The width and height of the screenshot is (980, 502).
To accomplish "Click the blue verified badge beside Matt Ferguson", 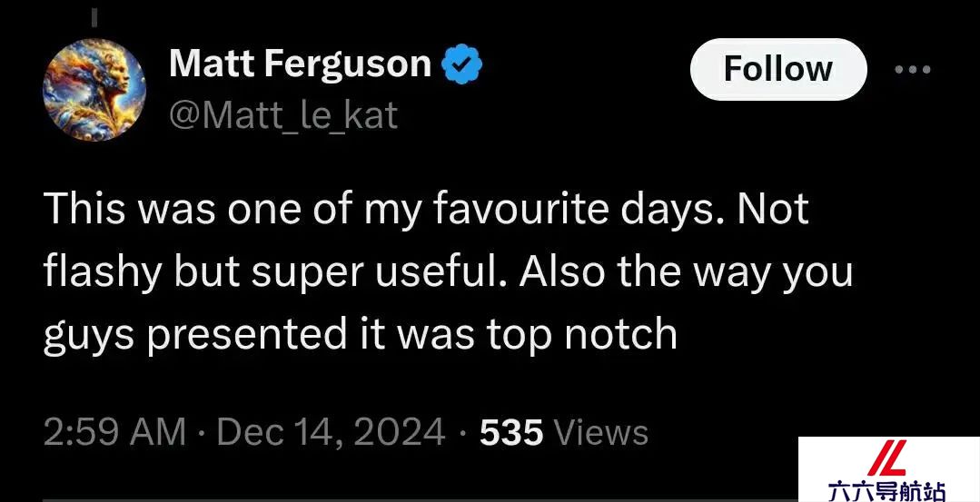I will point(462,64).
